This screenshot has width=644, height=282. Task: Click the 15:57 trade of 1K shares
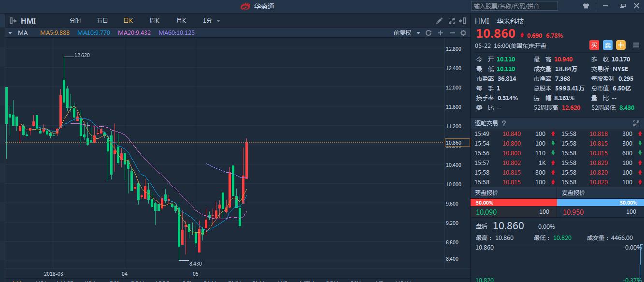[515, 163]
